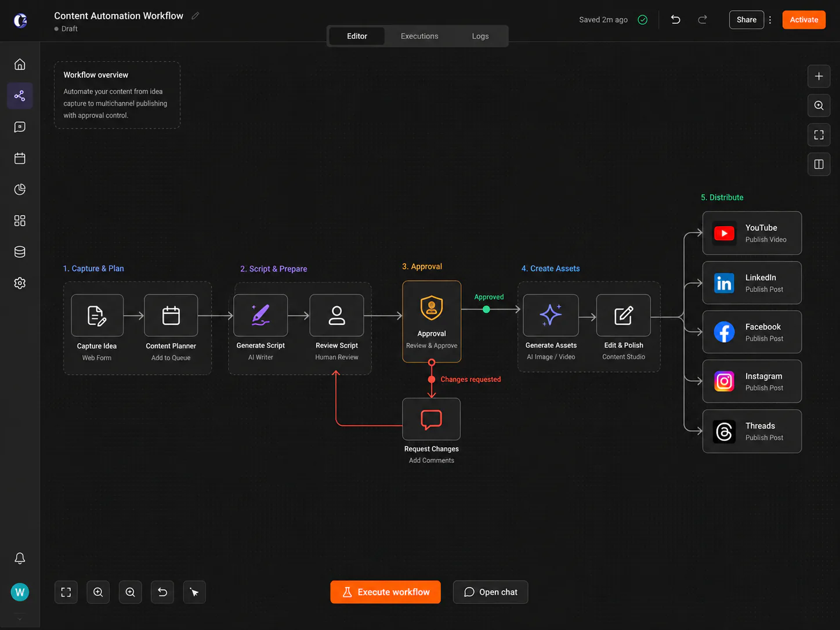Redo with the top bar arrow

click(703, 20)
